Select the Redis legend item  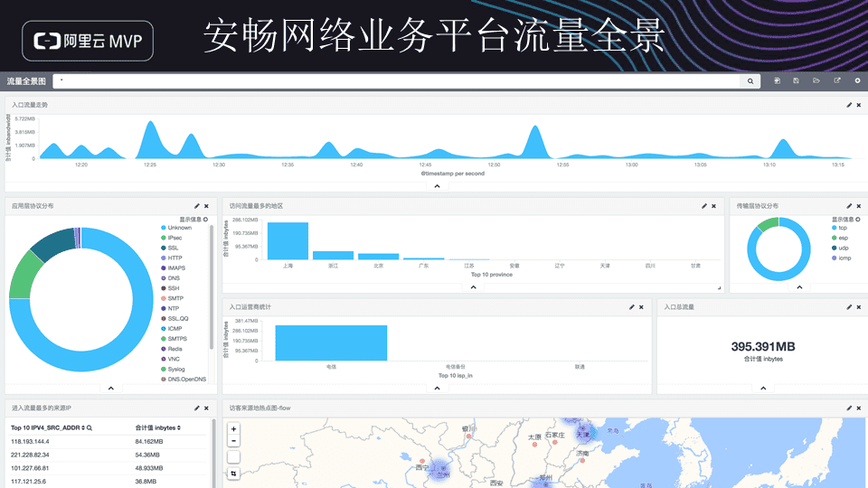pos(171,349)
